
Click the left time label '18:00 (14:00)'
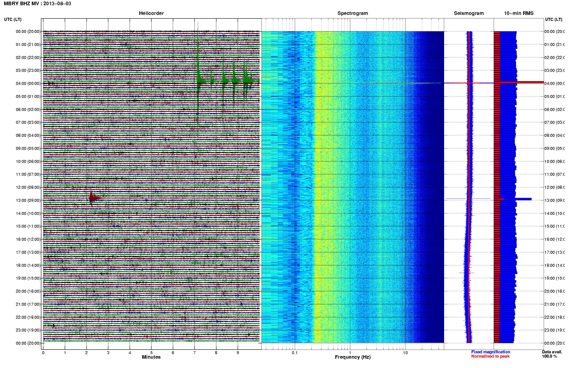tap(28, 265)
